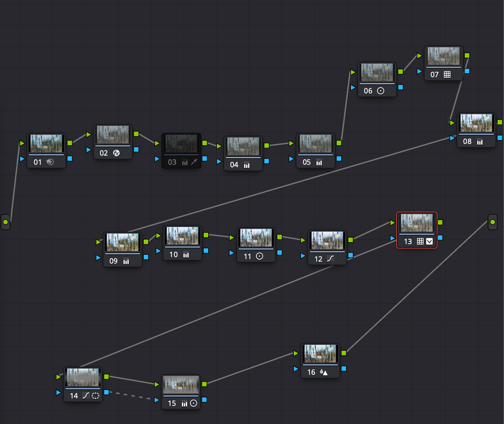Image resolution: width=504 pixels, height=424 pixels.
Task: Select the node 09 thumbnail
Action: 123,242
